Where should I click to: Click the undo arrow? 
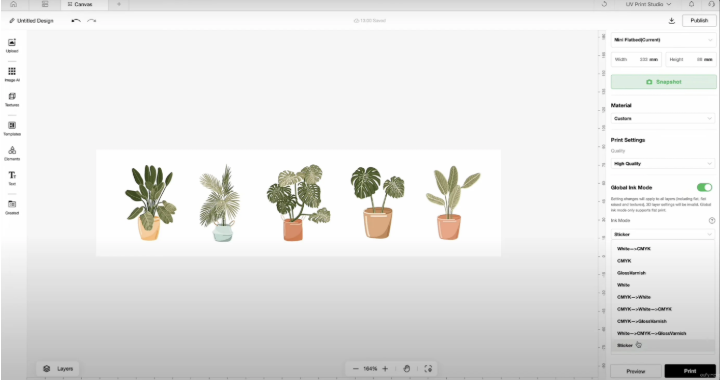click(76, 21)
